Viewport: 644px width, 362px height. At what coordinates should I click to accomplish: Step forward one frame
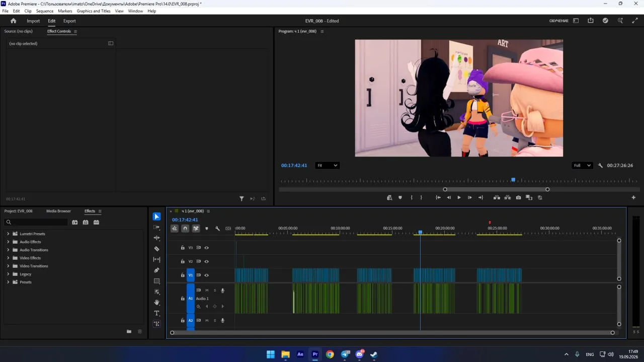click(469, 198)
